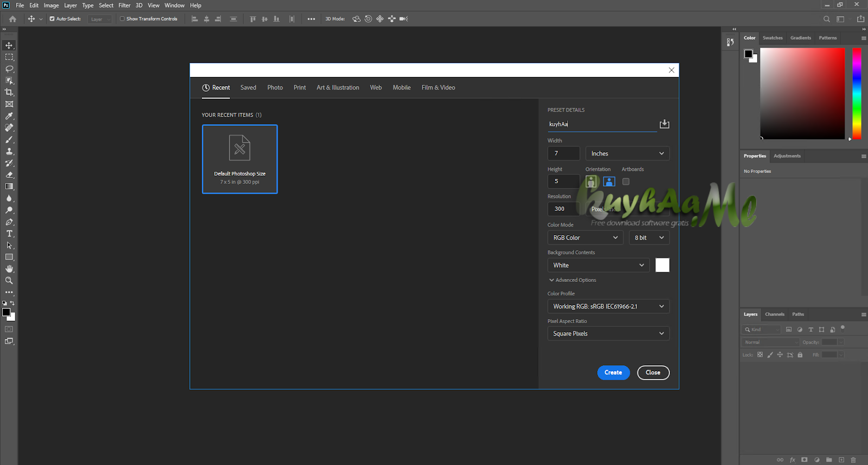Screen dimensions: 868x465
Task: Open the search icon in options bar
Action: point(827,19)
